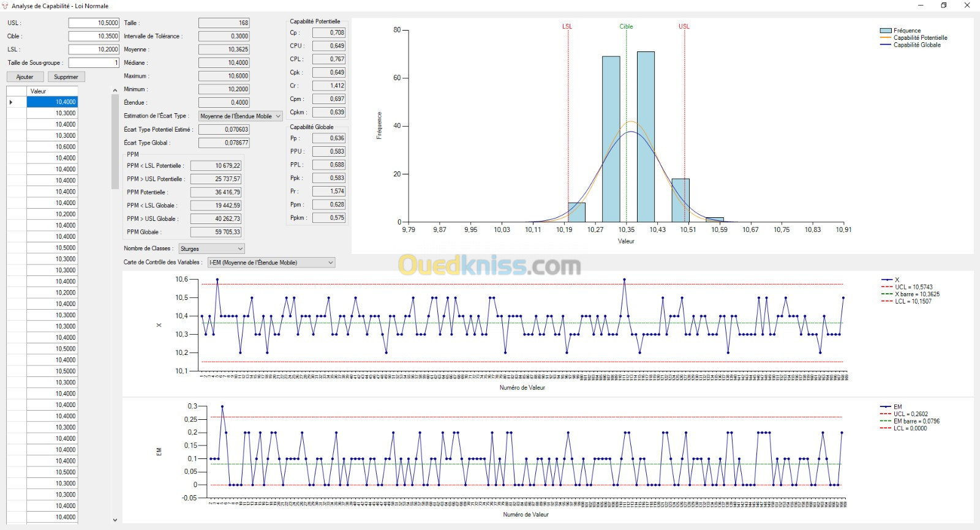This screenshot has width=980, height=530.
Task: Select the first row value 10,4000
Action: pos(52,102)
